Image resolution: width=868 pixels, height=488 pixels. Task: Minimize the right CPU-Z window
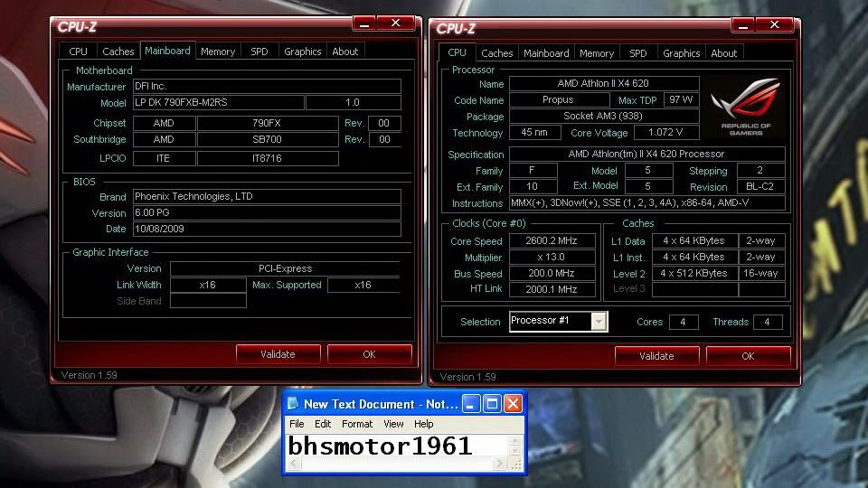pyautogui.click(x=743, y=25)
